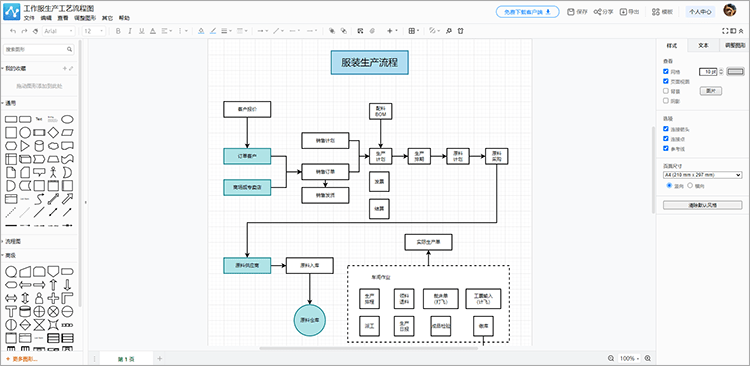Viewport: 750px width, 366px height.
Task: Select the cylinder shape in the palette
Action: click(x=39, y=145)
